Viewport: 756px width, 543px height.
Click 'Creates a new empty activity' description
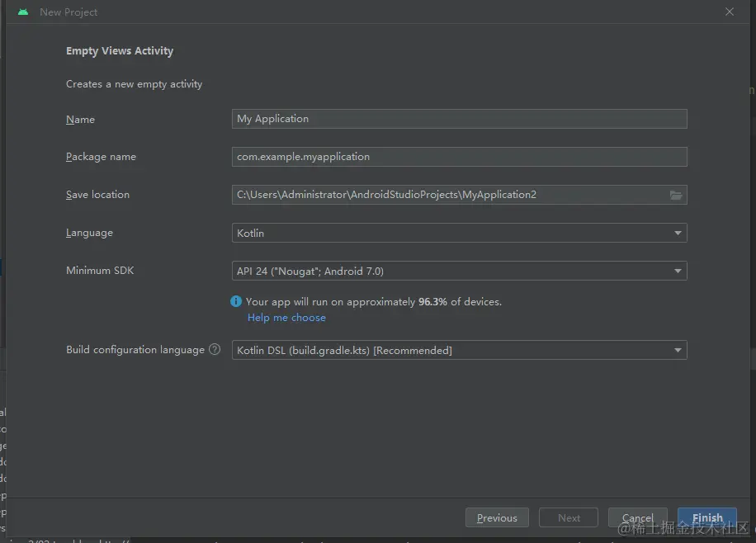[x=134, y=84]
